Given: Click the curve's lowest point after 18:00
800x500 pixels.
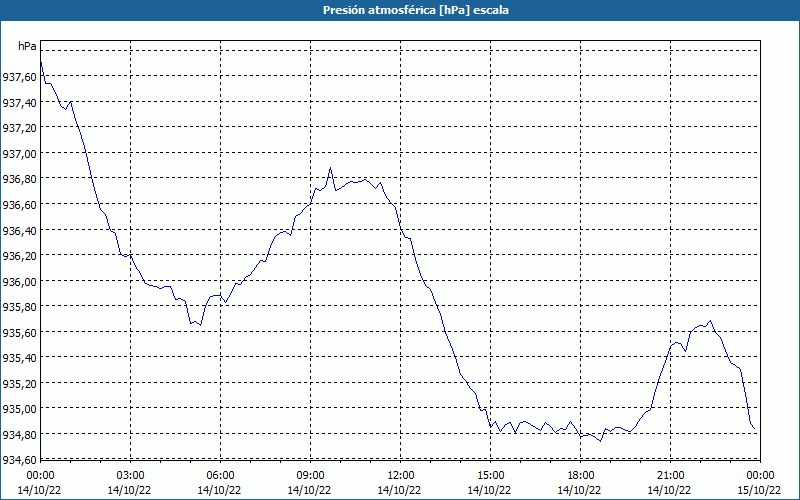Looking at the screenshot, I should point(601,441).
